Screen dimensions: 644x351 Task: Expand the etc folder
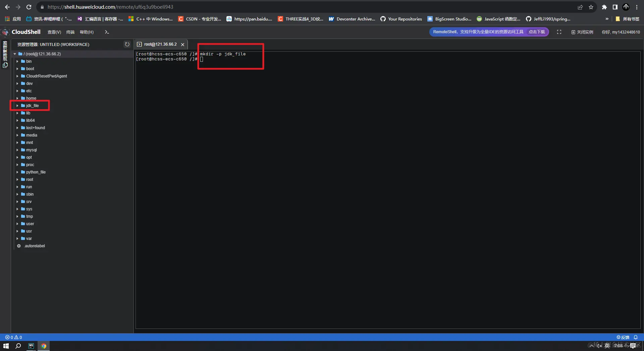coord(17,91)
